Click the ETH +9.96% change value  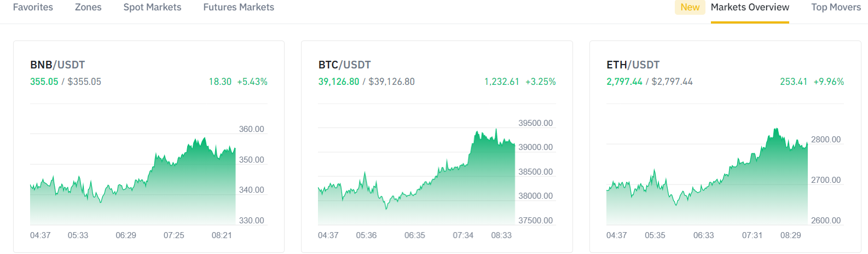tap(829, 82)
